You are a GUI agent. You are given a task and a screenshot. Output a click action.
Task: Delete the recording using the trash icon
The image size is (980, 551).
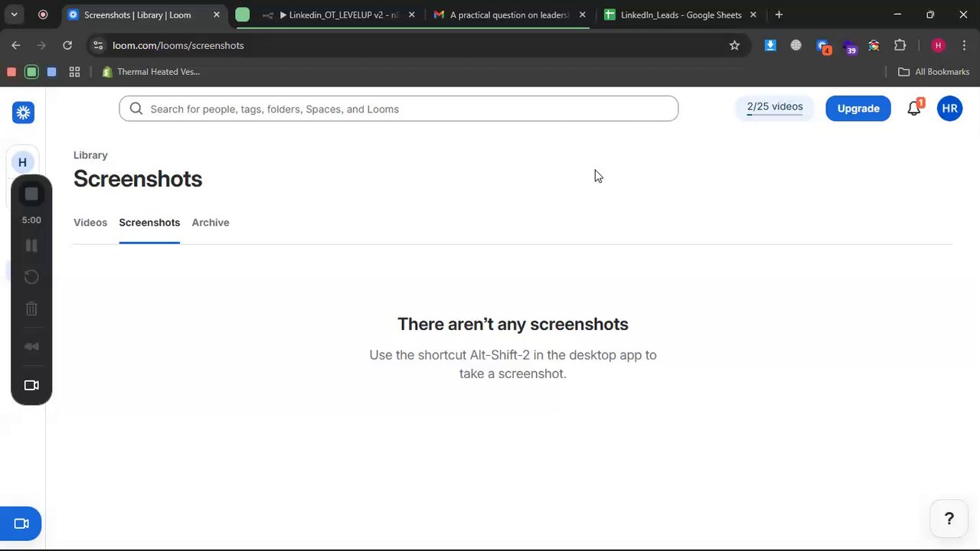(x=31, y=309)
